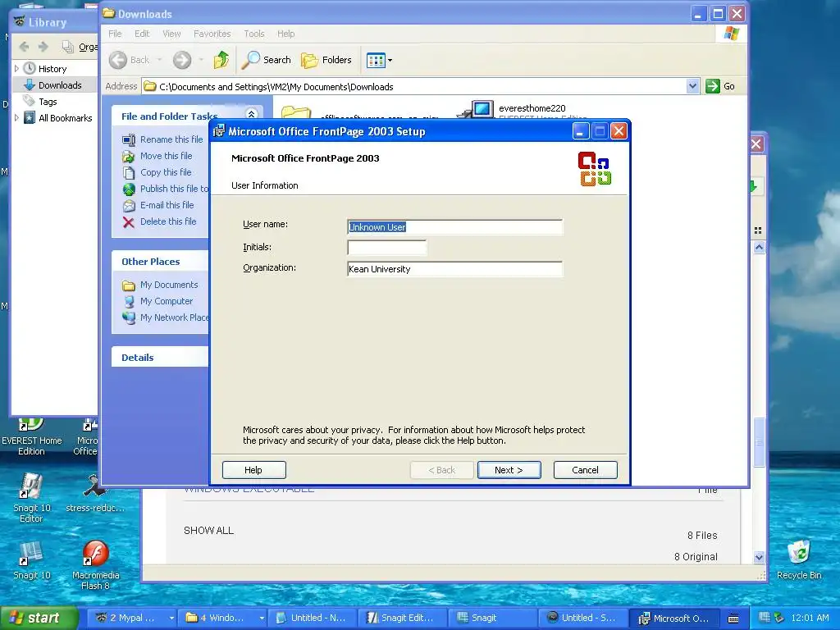Click Search in Explorer toolbar
This screenshot has width=840, height=630.
tap(267, 60)
